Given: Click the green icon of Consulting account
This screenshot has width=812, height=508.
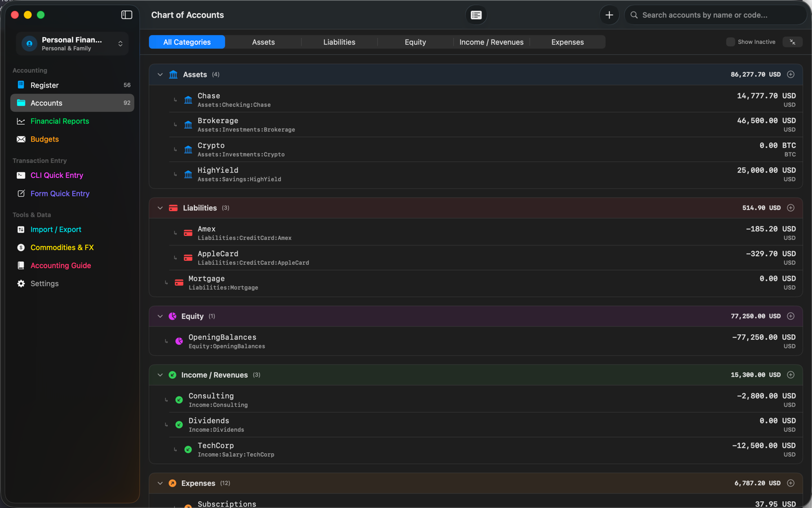Looking at the screenshot, I should pyautogui.click(x=179, y=400).
